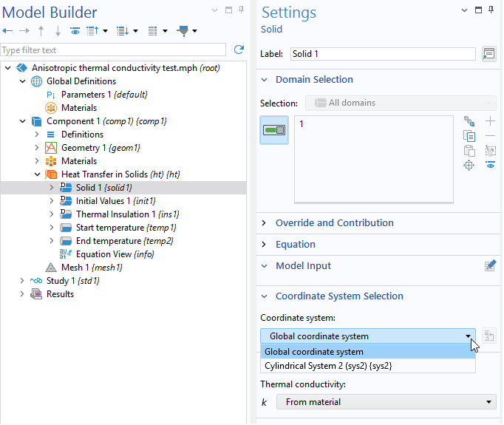This screenshot has width=504, height=425.
Task: Choose Global coordinate system option in list
Action: click(314, 352)
